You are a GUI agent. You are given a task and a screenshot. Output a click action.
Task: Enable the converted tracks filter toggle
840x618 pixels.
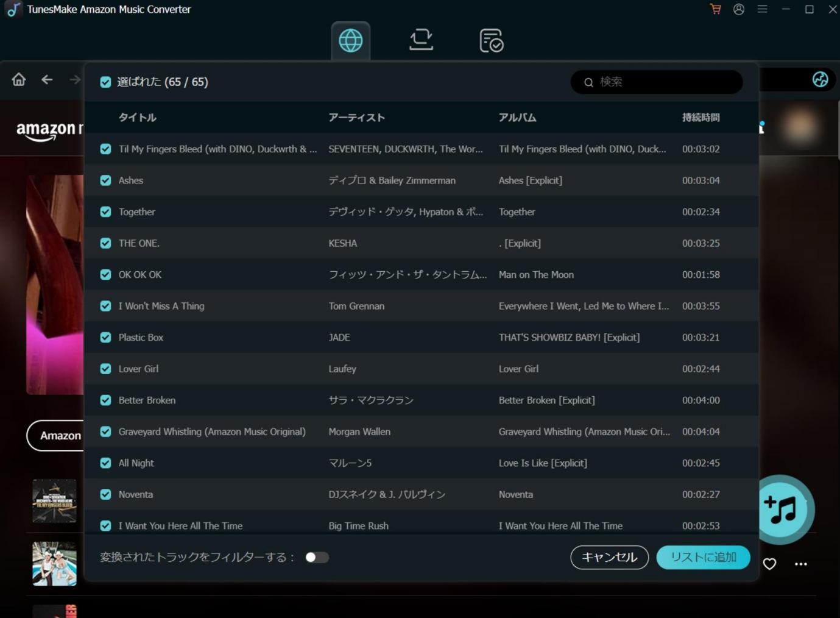click(317, 557)
